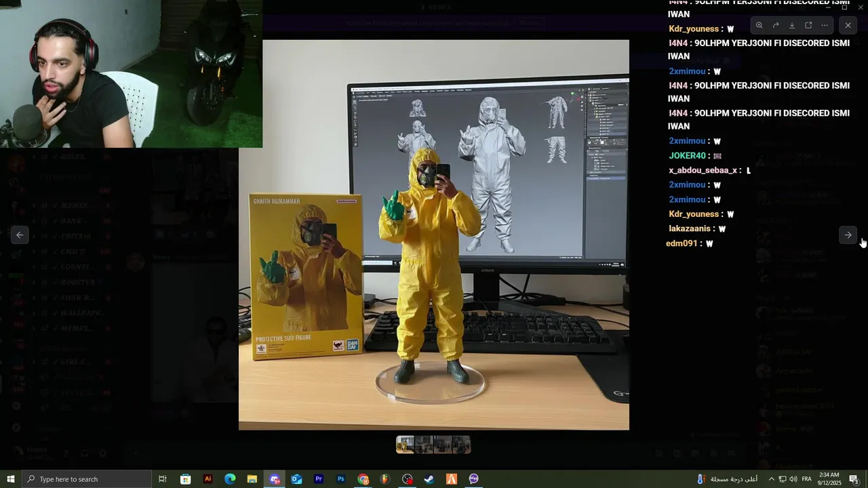Open Outlook from taskbar

point(296,479)
